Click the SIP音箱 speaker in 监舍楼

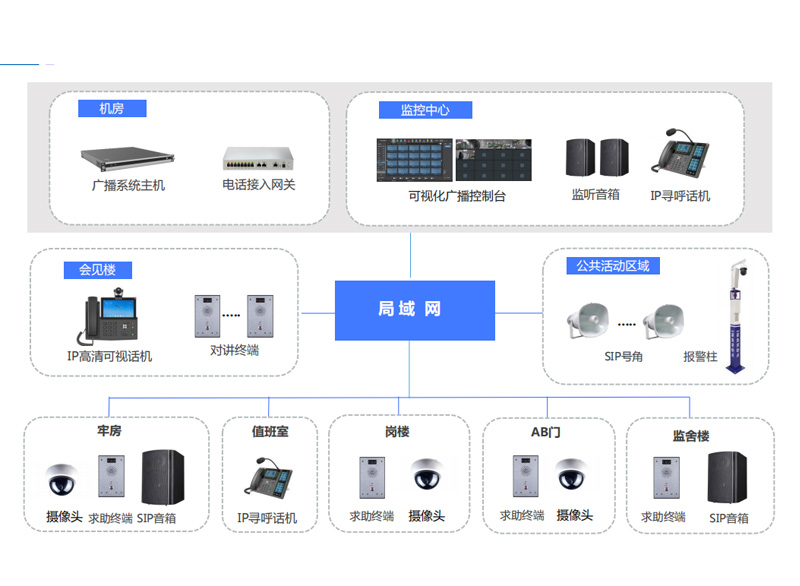coord(727,477)
